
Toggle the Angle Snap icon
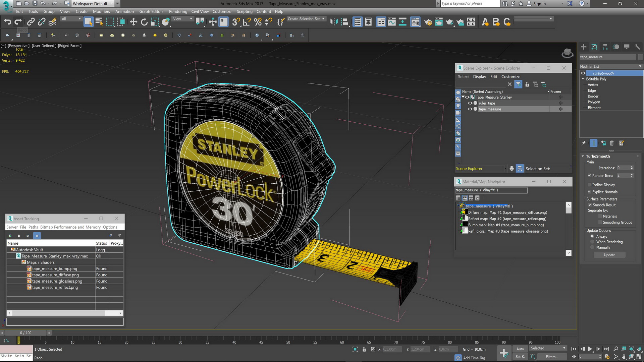point(247,22)
